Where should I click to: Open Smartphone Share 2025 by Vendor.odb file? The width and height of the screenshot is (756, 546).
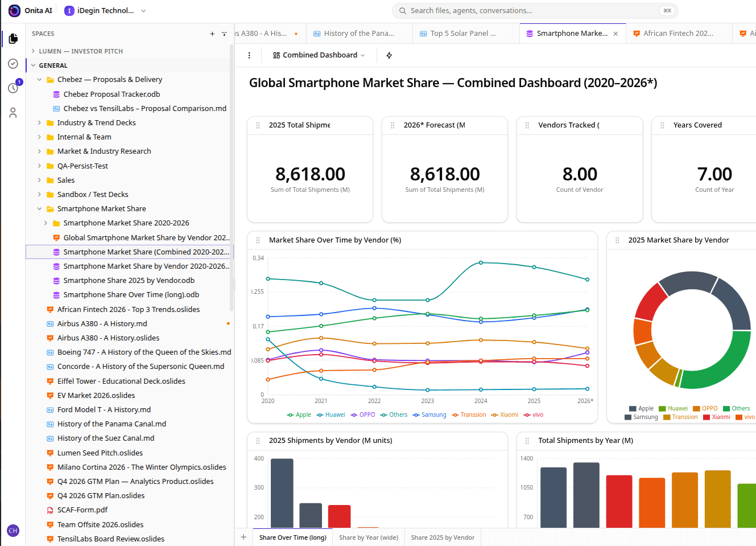click(x=129, y=280)
